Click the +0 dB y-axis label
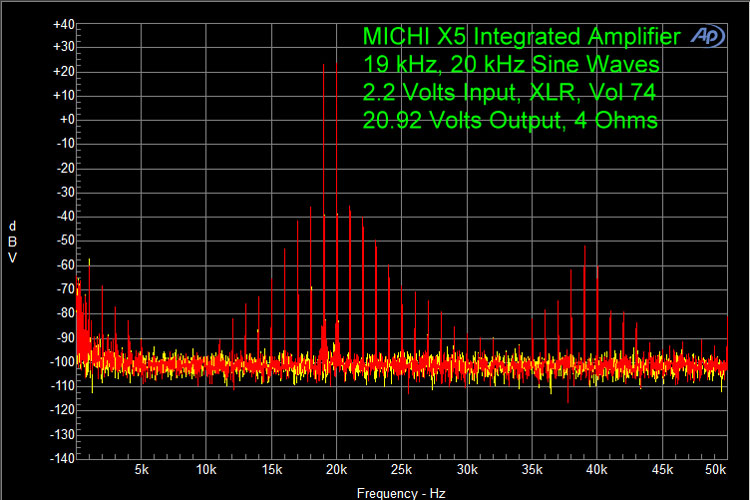 66,119
